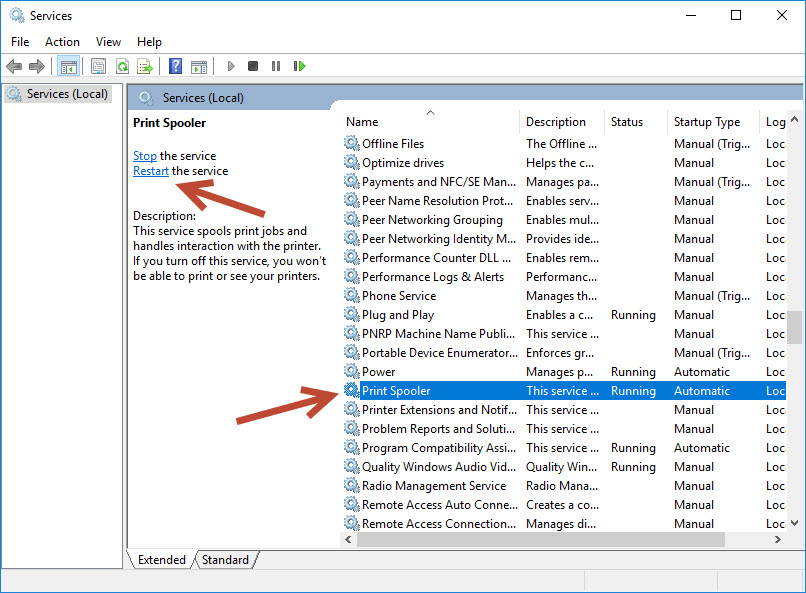The width and height of the screenshot is (806, 593).
Task: Restart the service using the restart toolbar icon
Action: [299, 66]
